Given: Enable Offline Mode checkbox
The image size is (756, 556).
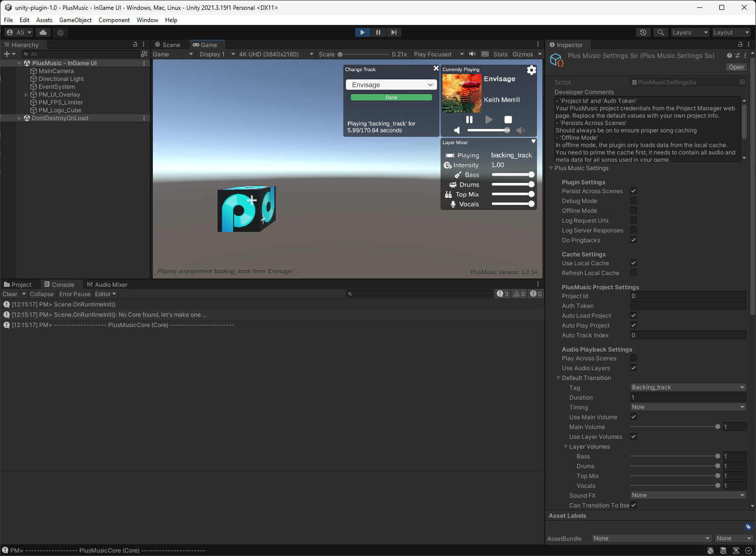Looking at the screenshot, I should [634, 210].
